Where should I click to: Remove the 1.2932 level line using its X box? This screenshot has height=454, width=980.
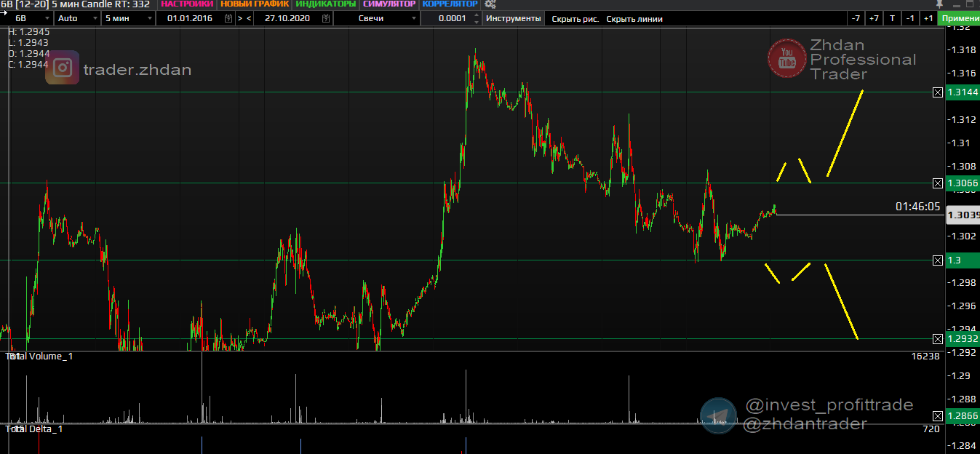[x=937, y=339]
